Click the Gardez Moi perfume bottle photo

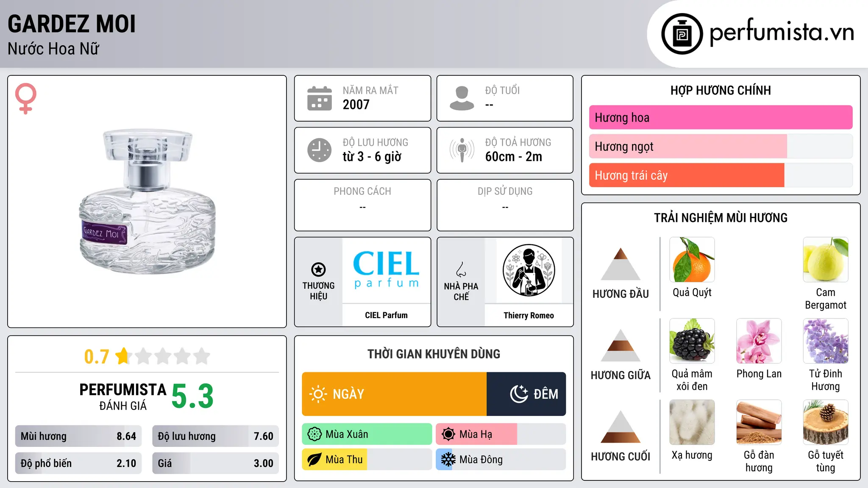pos(147,201)
